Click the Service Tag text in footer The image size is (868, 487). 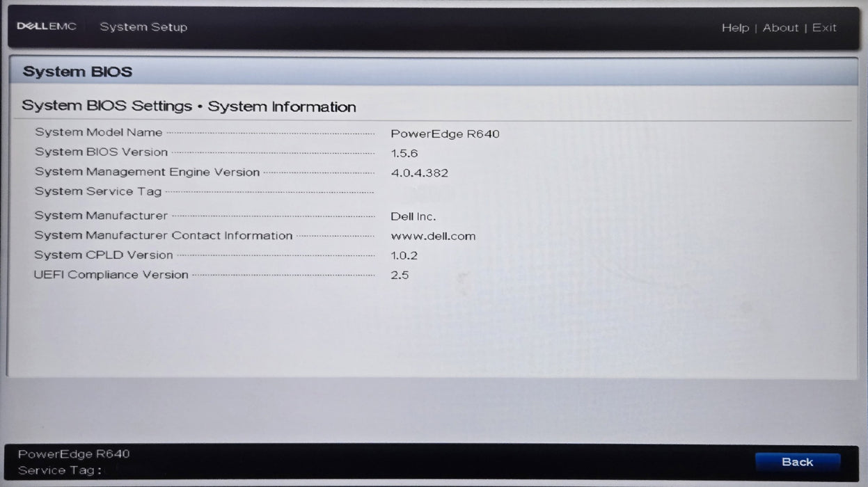[60, 470]
